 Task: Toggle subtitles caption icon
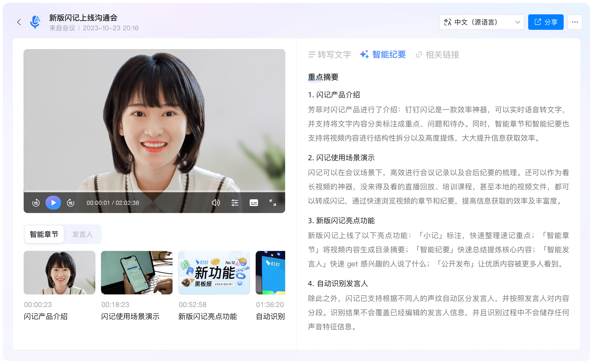[x=254, y=203]
